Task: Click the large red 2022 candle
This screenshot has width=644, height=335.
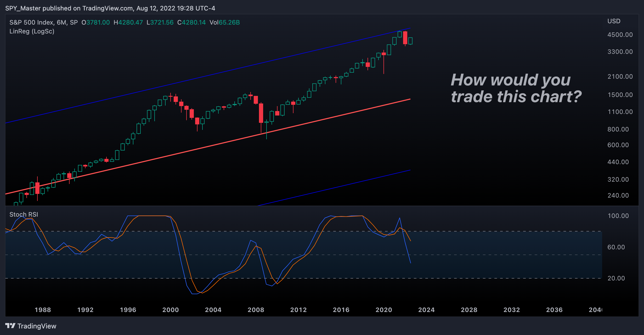Action: pyautogui.click(x=405, y=38)
